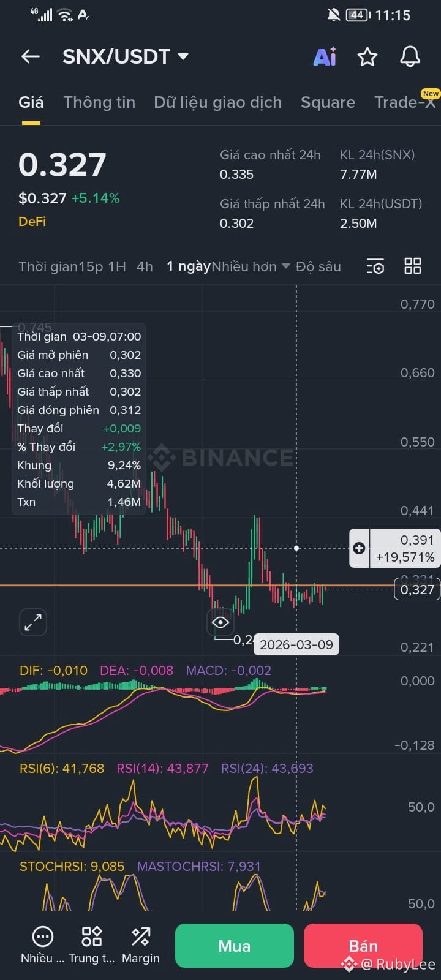The width and height of the screenshot is (441, 980).
Task: Go back with the left arrow
Action: tap(31, 57)
